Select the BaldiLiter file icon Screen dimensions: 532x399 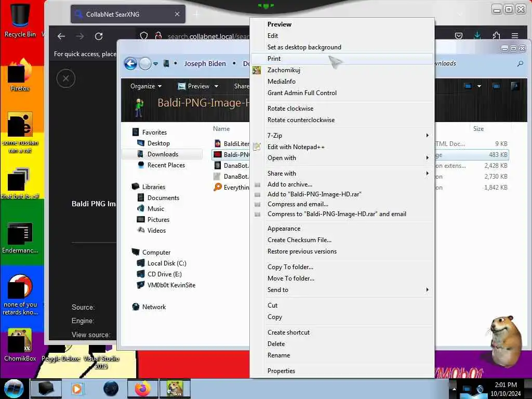[218, 143]
